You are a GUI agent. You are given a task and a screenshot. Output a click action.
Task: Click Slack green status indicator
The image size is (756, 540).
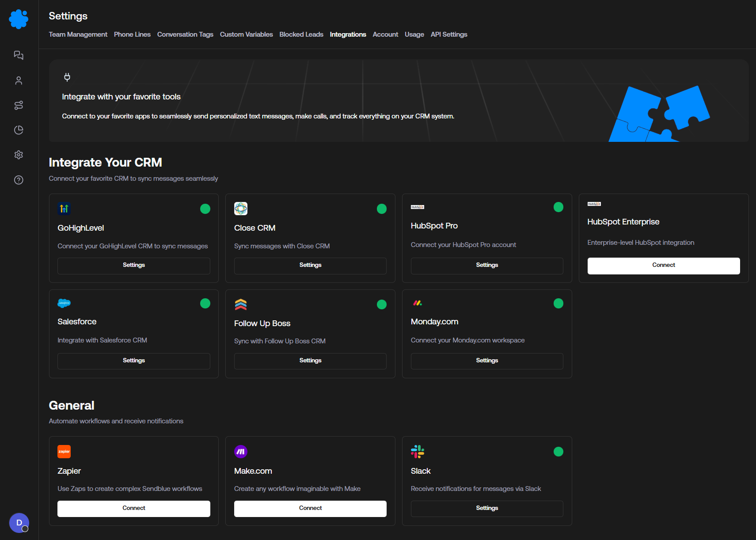[x=558, y=452]
